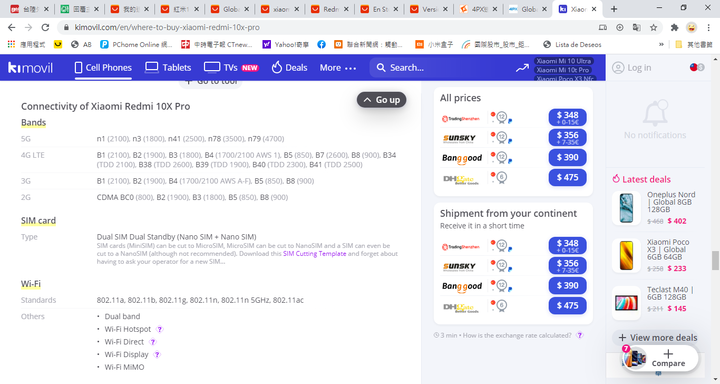Image resolution: width=720 pixels, height=384 pixels.
Task: Click the address bar URL
Action: click(167, 28)
